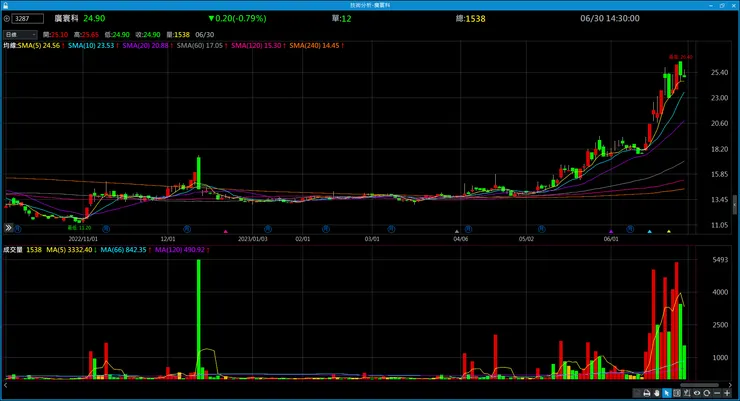Click the SMA(10) 23.53 label
The width and height of the screenshot is (740, 401).
tap(91, 46)
